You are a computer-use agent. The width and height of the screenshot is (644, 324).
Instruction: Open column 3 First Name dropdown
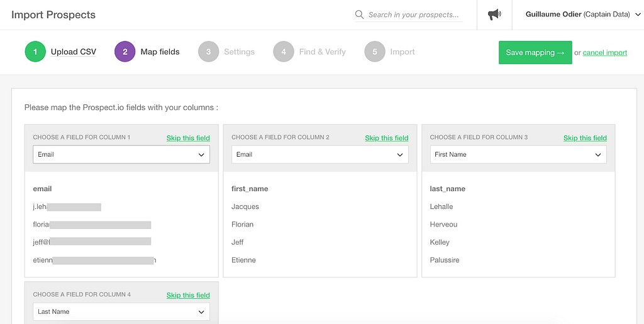pyautogui.click(x=518, y=154)
